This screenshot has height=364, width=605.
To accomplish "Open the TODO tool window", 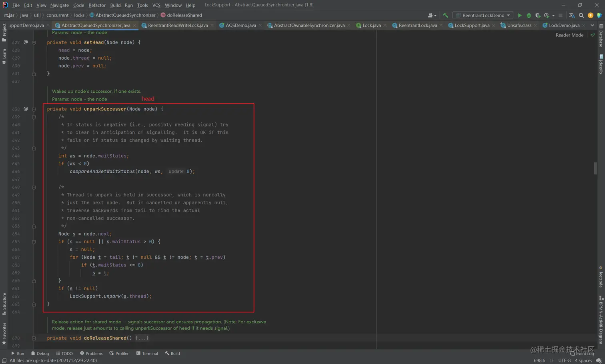I will (64, 354).
